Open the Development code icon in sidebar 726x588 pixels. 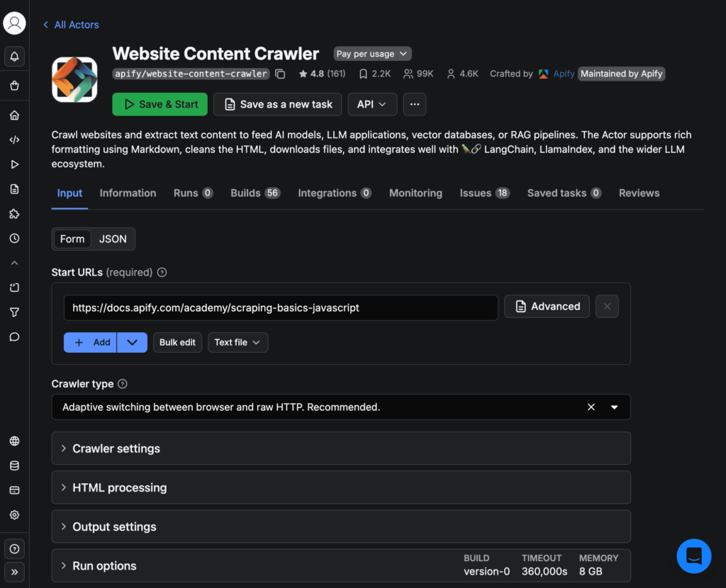click(14, 140)
